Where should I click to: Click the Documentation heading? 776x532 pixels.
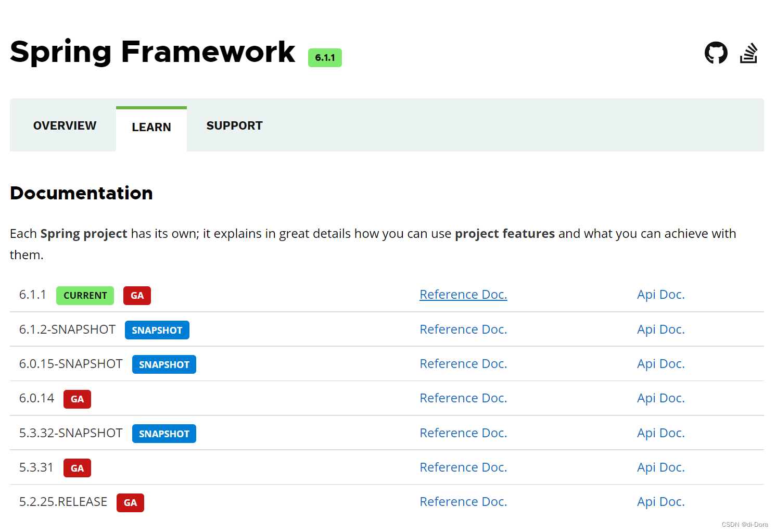pos(81,193)
